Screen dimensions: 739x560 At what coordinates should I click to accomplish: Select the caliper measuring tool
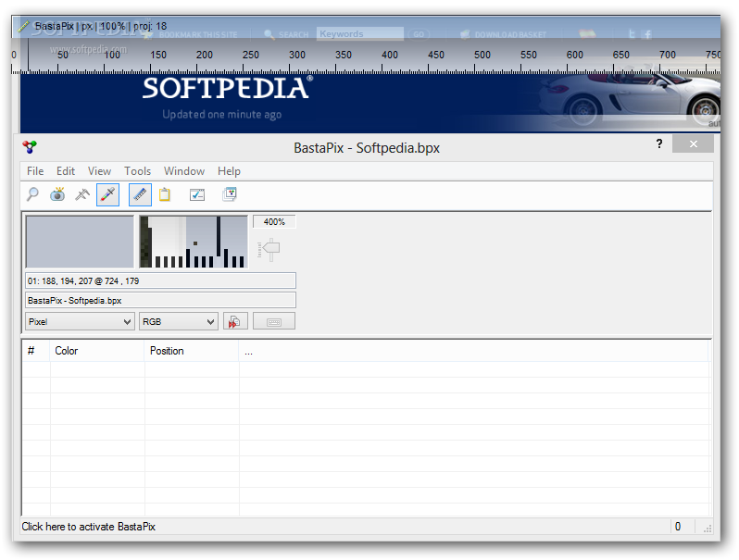click(x=82, y=194)
